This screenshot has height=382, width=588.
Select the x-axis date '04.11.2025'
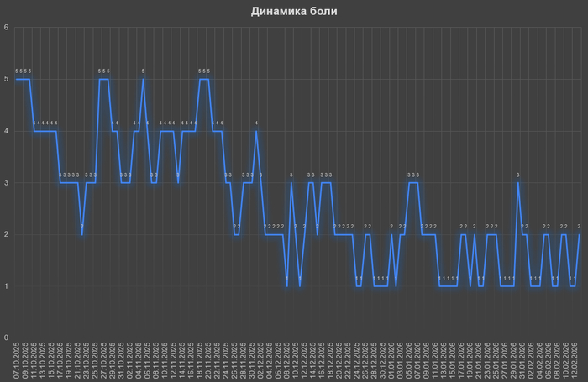pyautogui.click(x=139, y=361)
